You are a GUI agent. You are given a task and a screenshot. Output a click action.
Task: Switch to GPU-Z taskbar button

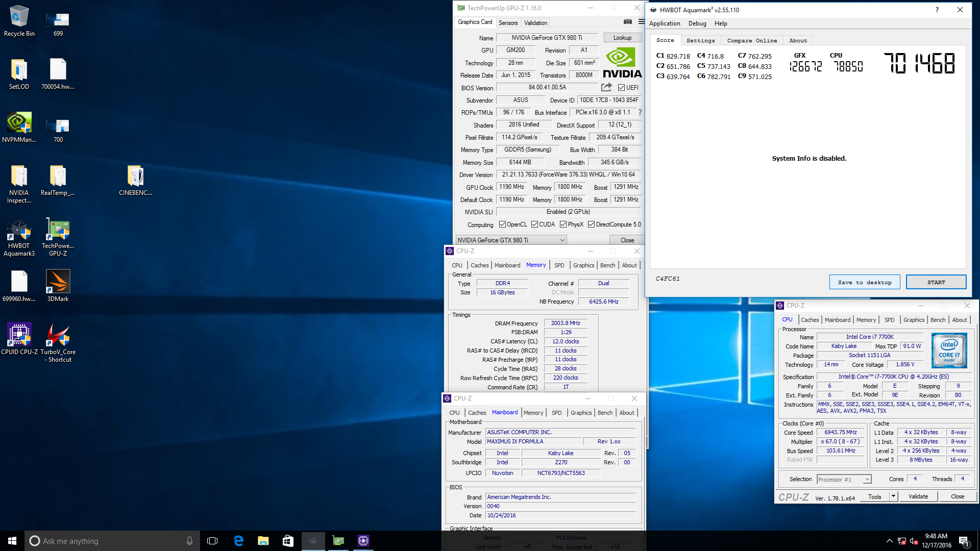pos(338,541)
